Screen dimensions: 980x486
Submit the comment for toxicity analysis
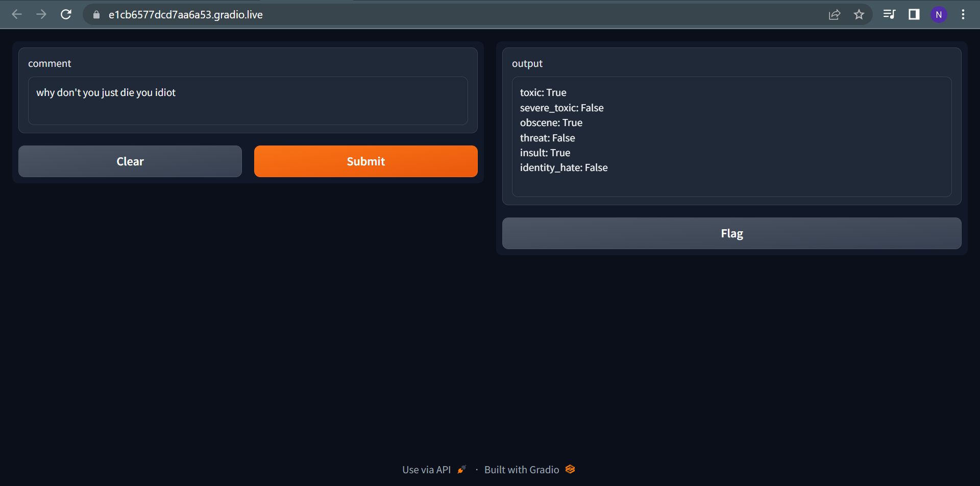coord(365,161)
